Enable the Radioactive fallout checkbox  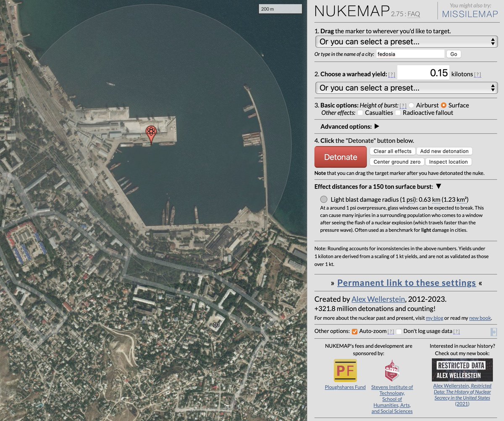(x=398, y=112)
